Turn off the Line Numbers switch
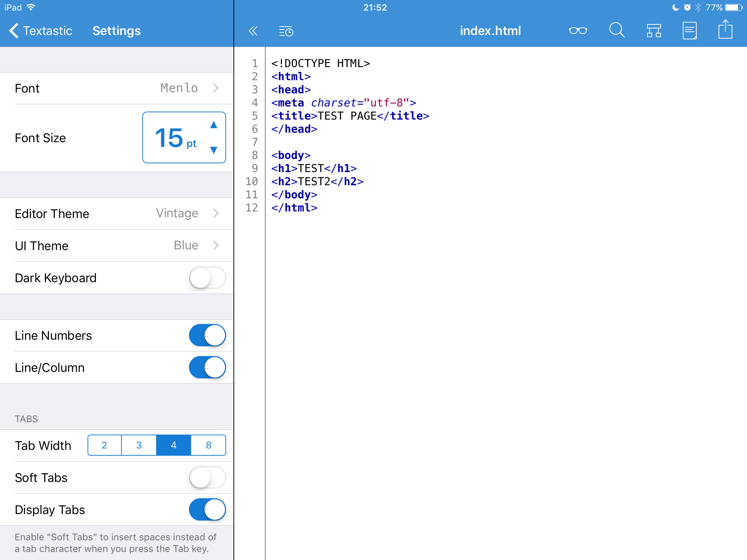Viewport: 747px width, 560px height. (x=207, y=335)
